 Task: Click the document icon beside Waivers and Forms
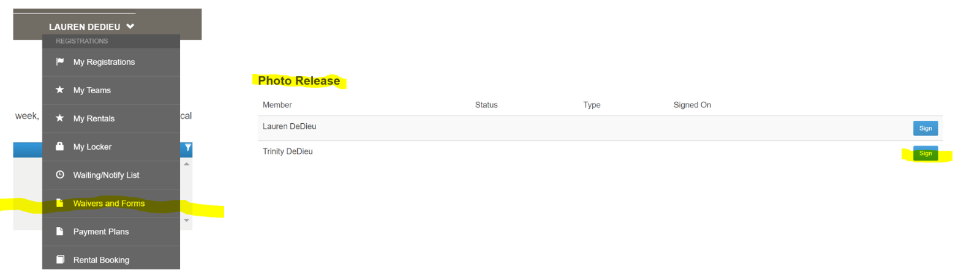[x=60, y=203]
